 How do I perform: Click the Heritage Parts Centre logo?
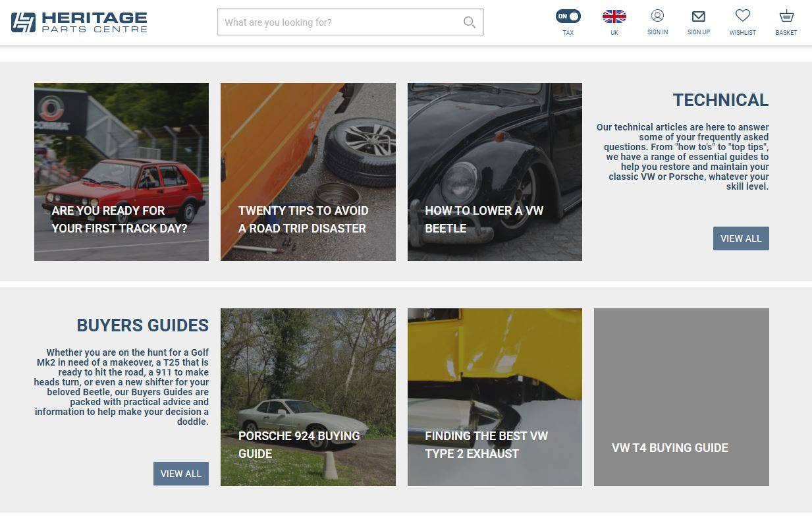pos(79,22)
